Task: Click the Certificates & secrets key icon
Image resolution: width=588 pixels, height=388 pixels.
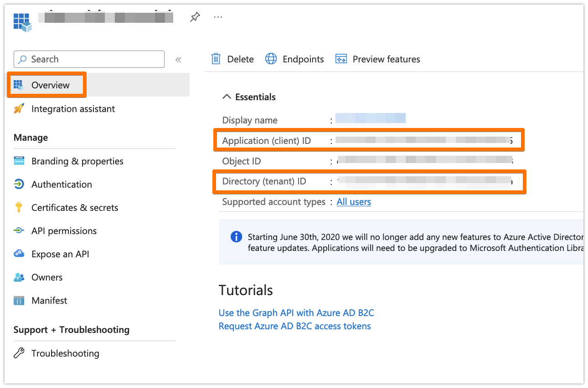Action: click(19, 208)
